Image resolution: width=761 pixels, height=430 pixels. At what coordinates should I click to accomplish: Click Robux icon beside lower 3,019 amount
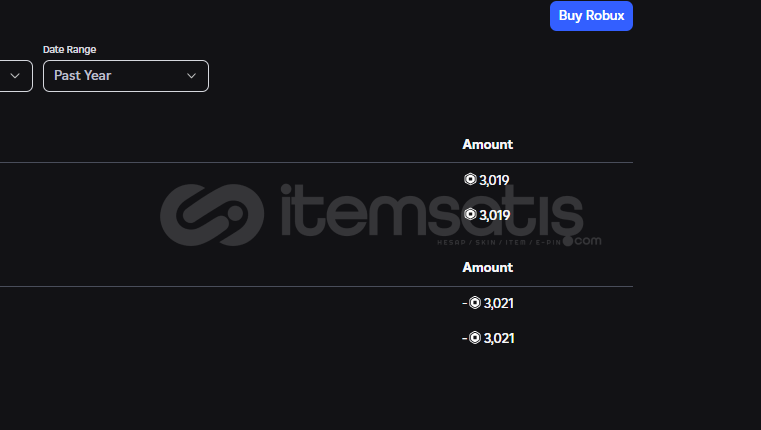[x=470, y=214]
